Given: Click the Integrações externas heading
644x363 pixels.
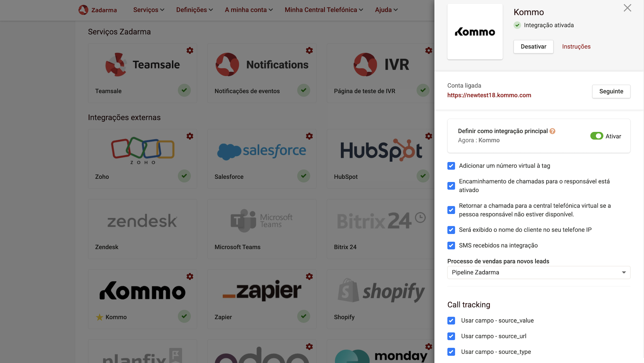Looking at the screenshot, I should (124, 117).
